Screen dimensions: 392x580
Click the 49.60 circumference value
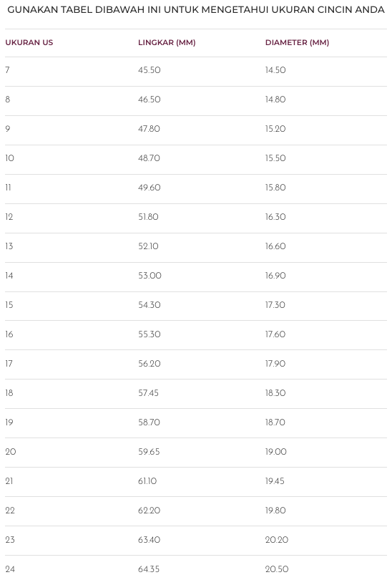click(150, 188)
